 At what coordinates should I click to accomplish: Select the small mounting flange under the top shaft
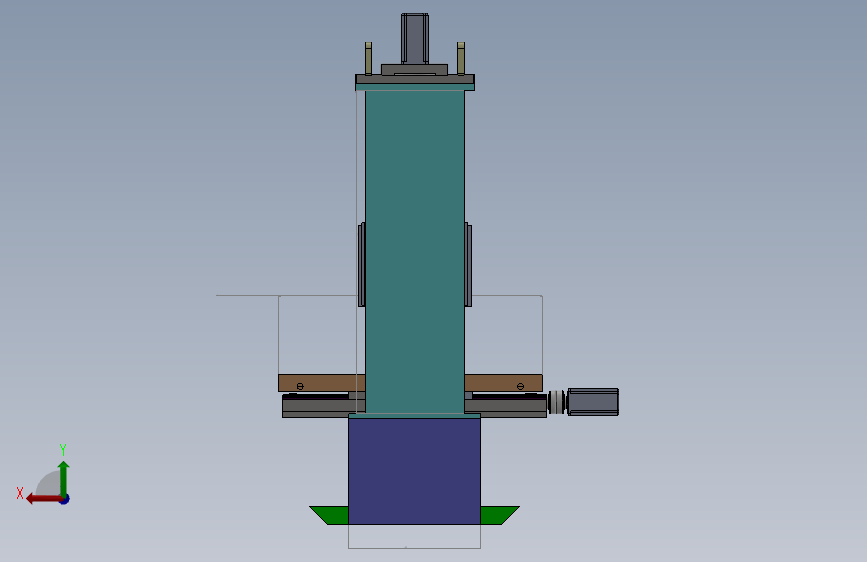pyautogui.click(x=415, y=70)
